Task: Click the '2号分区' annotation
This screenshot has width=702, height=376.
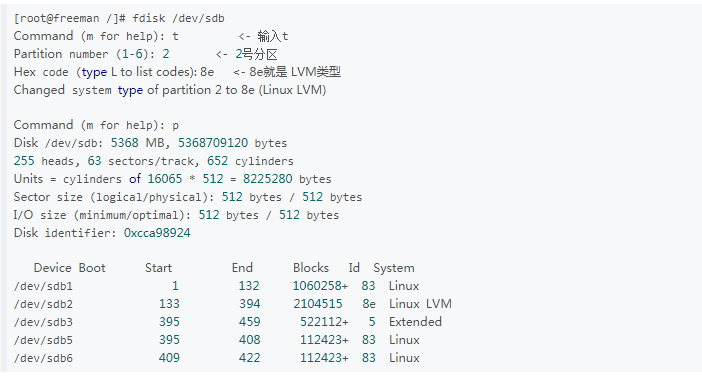Action: [x=257, y=54]
